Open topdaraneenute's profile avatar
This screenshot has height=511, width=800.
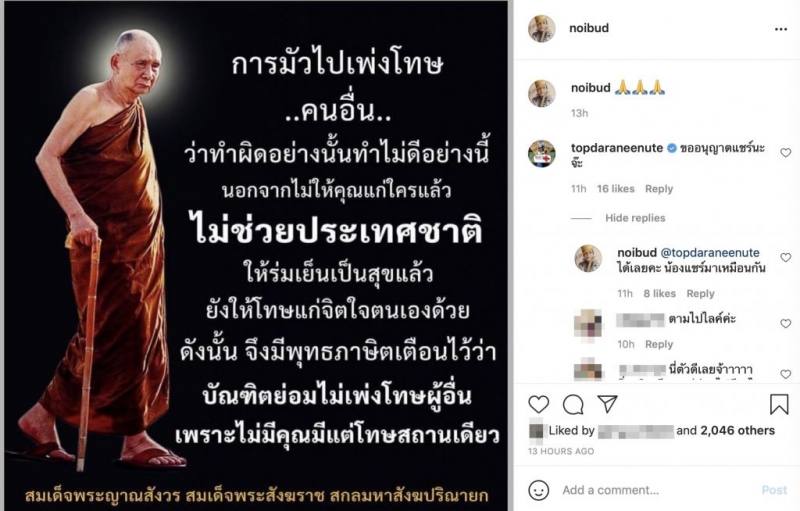[x=541, y=154]
